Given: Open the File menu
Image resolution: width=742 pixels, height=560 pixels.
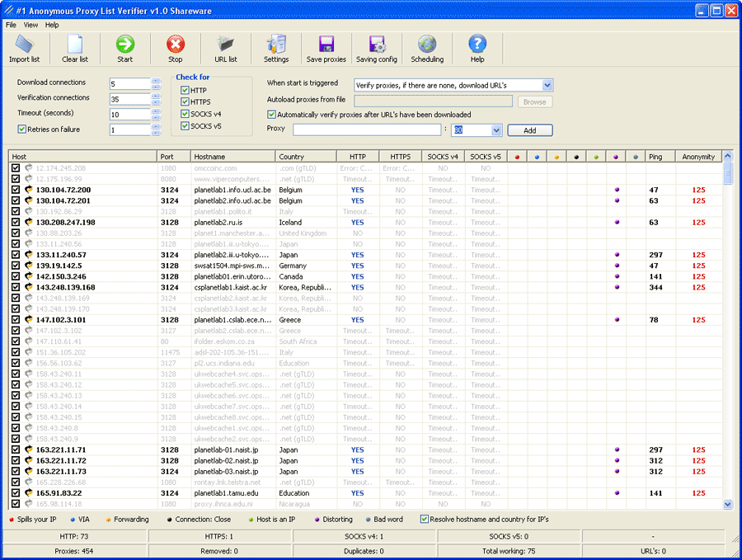Looking at the screenshot, I should [11, 25].
